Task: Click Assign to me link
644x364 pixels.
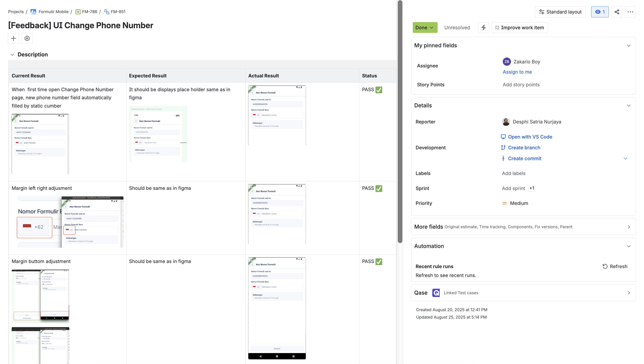Action: (x=517, y=72)
